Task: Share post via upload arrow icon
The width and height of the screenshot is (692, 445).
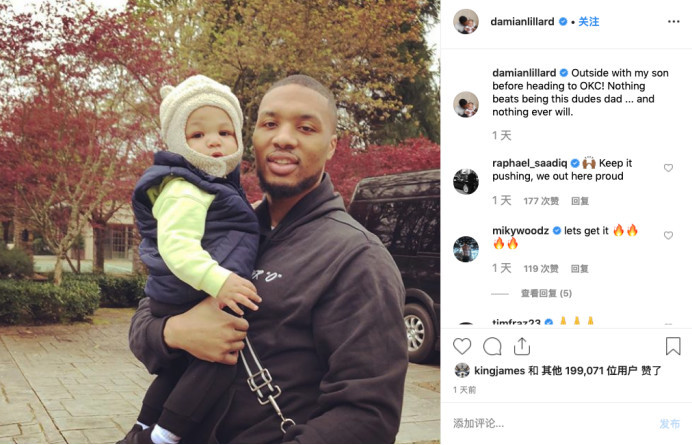Action: (x=522, y=346)
